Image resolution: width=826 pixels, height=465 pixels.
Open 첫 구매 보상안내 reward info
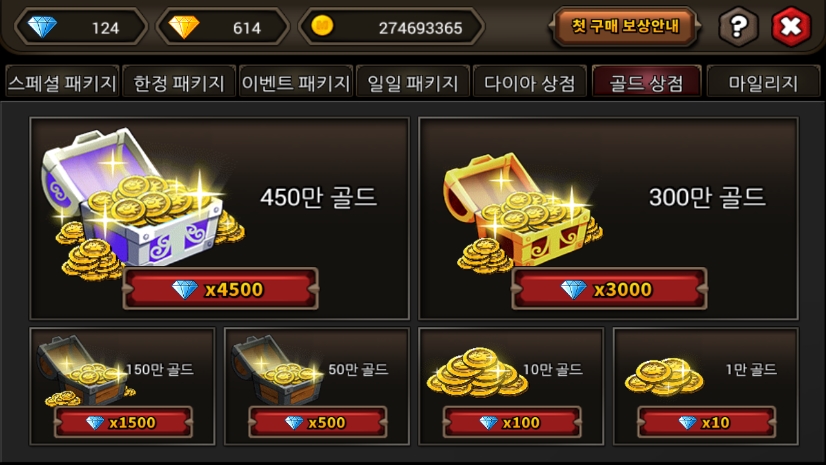625,26
